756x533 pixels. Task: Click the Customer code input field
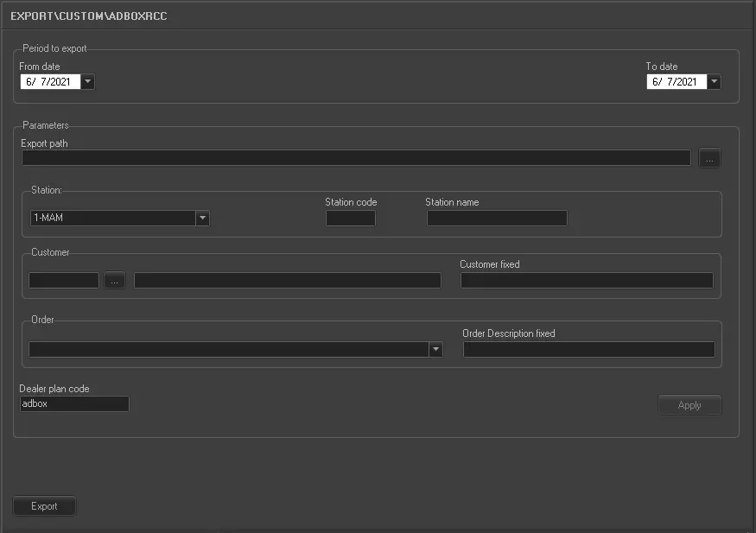(x=64, y=281)
